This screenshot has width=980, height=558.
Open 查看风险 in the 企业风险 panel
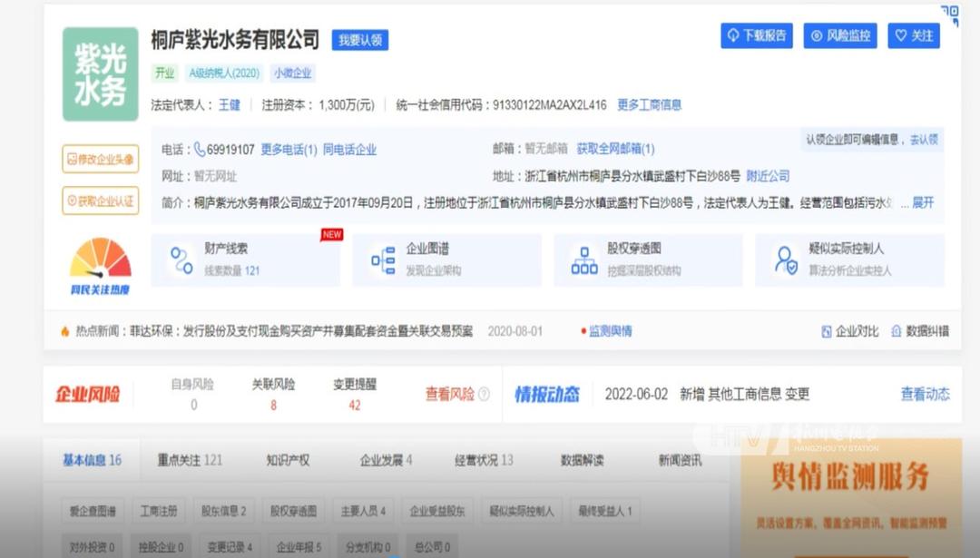click(x=450, y=395)
